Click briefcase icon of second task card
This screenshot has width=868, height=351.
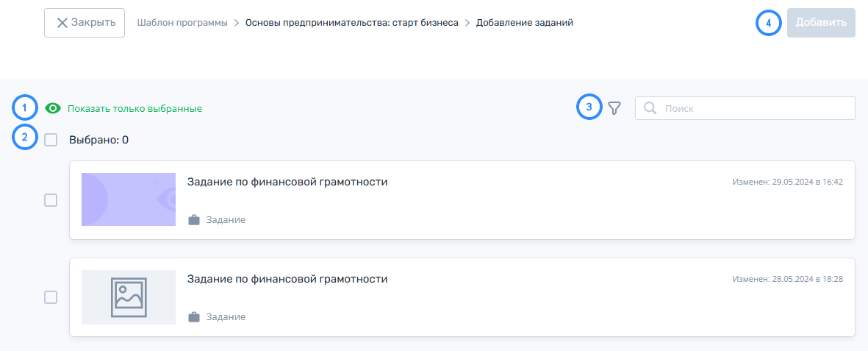(x=194, y=317)
